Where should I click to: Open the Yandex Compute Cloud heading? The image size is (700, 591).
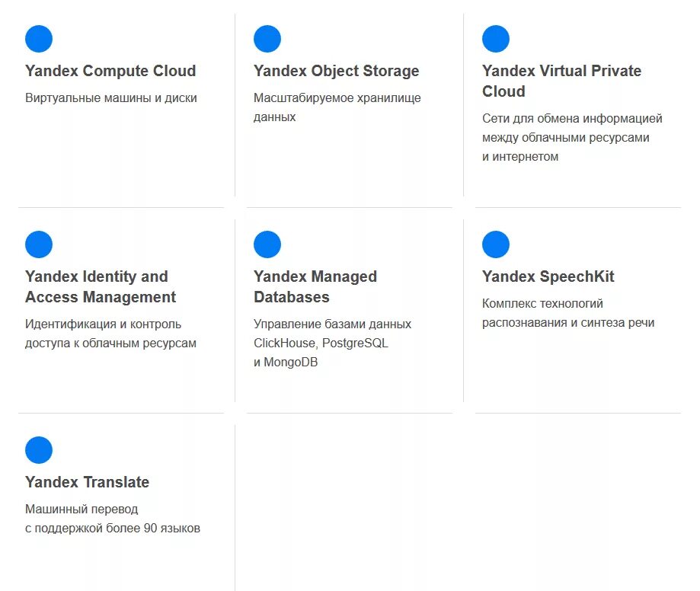click(x=110, y=71)
